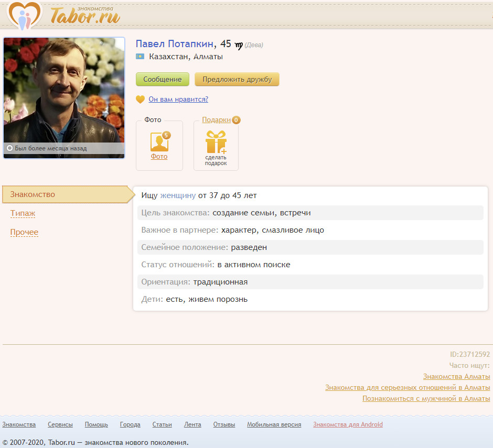Open the footer Знакомства link
The image size is (493, 448).
pyautogui.click(x=19, y=424)
